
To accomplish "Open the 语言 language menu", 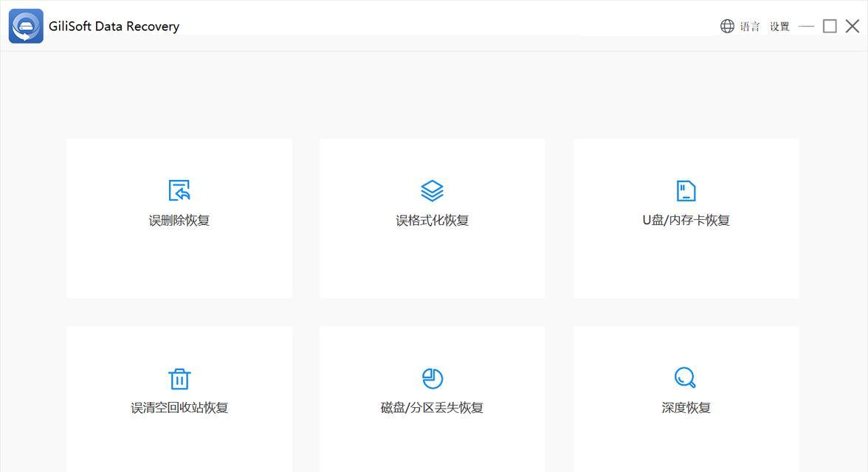I will 750,27.
